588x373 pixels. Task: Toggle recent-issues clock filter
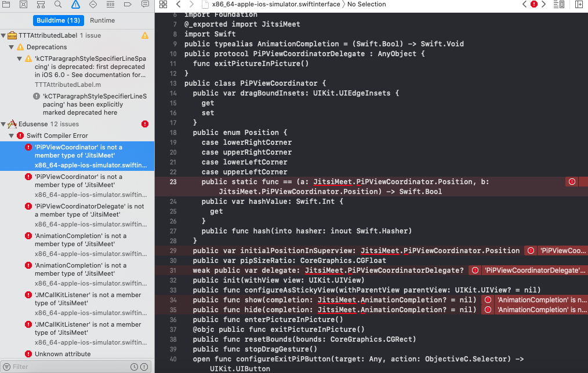tap(134, 367)
